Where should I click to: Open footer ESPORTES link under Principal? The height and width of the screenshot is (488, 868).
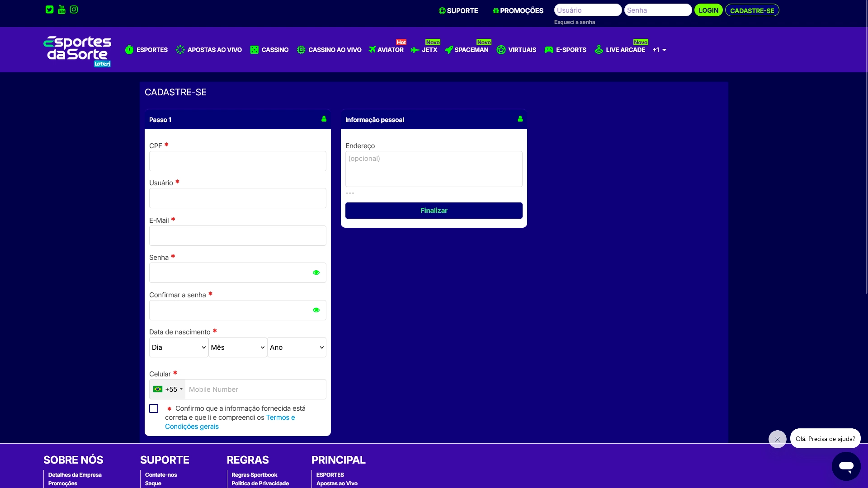330,475
